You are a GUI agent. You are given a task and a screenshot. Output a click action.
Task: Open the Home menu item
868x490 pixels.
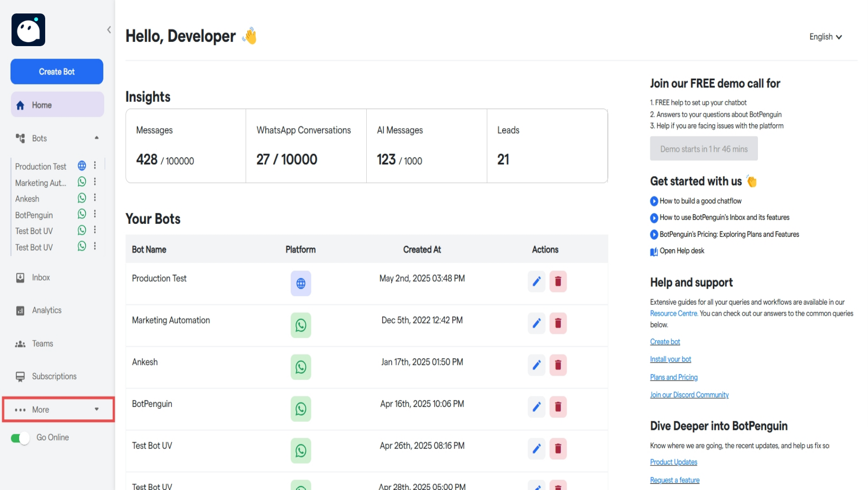pyautogui.click(x=57, y=105)
